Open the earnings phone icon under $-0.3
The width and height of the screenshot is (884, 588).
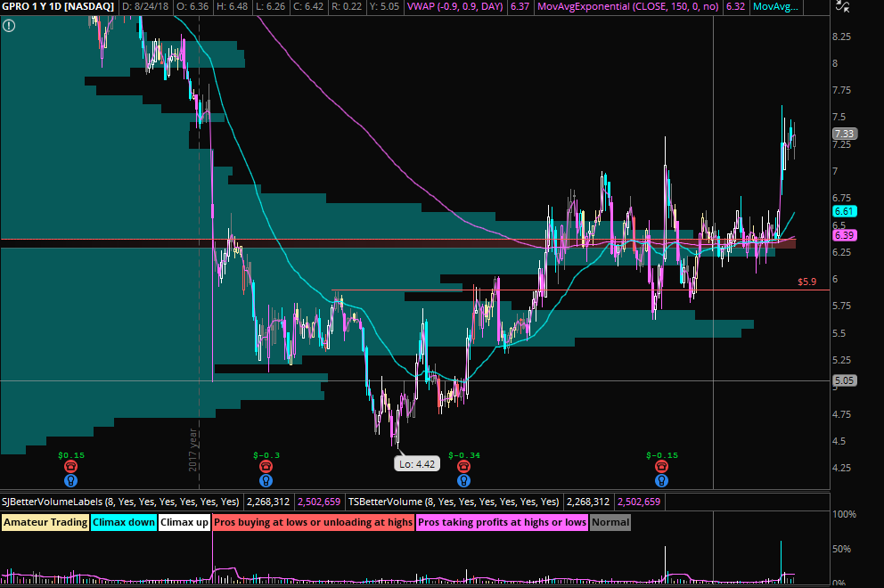266,466
